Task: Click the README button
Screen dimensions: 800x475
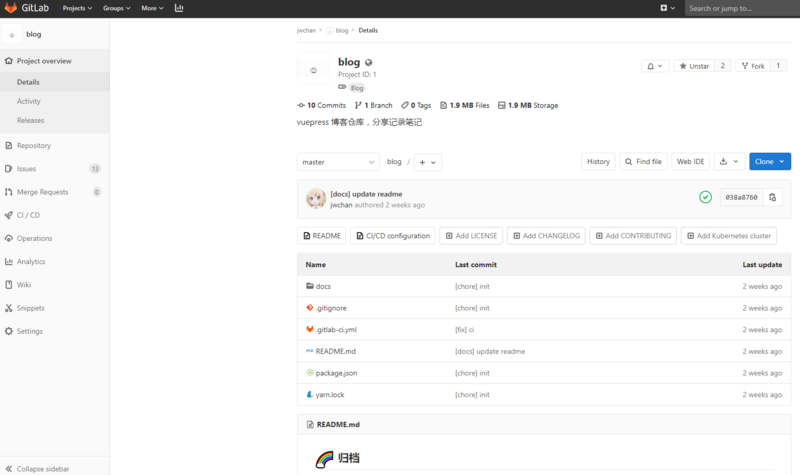Action: pos(321,236)
